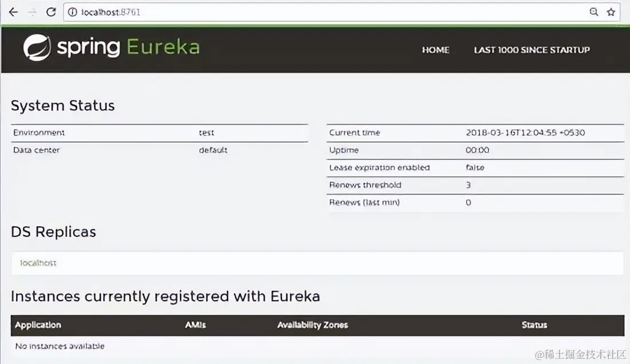630x364 pixels.
Task: Click the Status column header
Action: click(x=534, y=325)
